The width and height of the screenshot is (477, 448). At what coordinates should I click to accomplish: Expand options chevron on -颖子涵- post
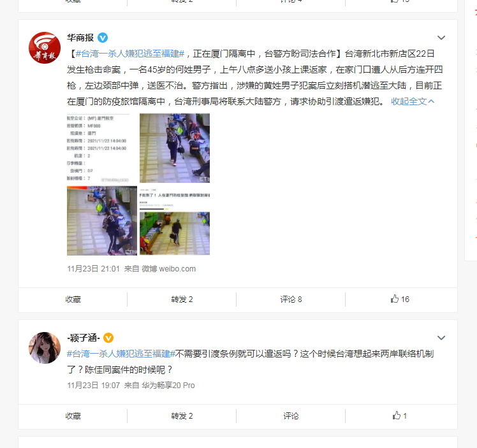point(441,338)
